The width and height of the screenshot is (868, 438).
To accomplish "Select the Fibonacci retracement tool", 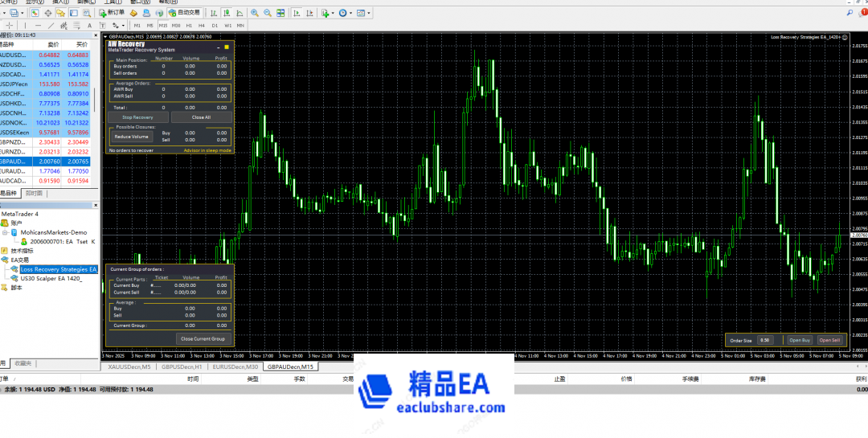I will tap(76, 26).
